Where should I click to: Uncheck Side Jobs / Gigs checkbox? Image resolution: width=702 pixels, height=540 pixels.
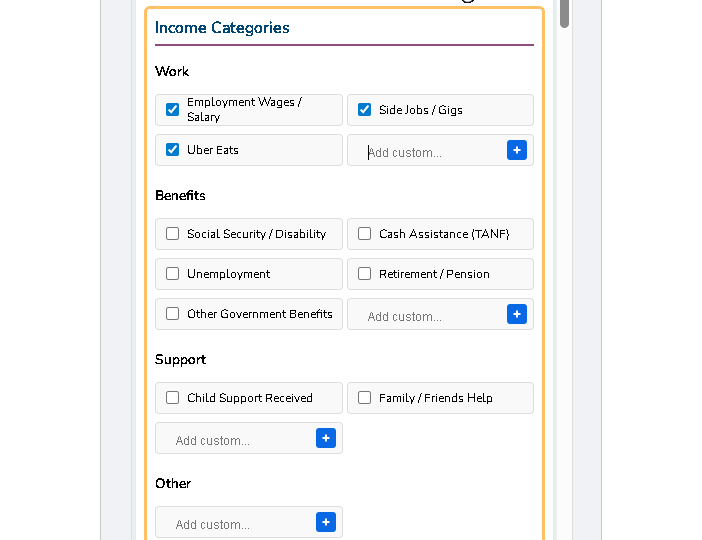coord(364,110)
